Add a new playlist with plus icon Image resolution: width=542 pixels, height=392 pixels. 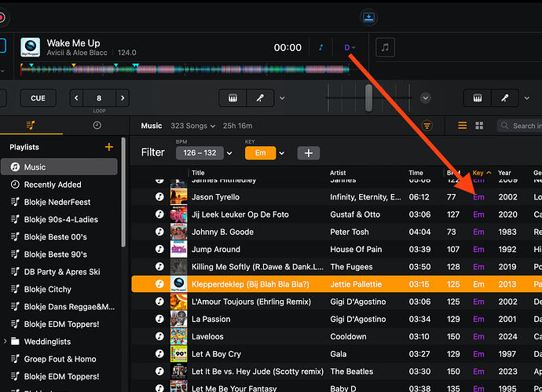pyautogui.click(x=108, y=147)
